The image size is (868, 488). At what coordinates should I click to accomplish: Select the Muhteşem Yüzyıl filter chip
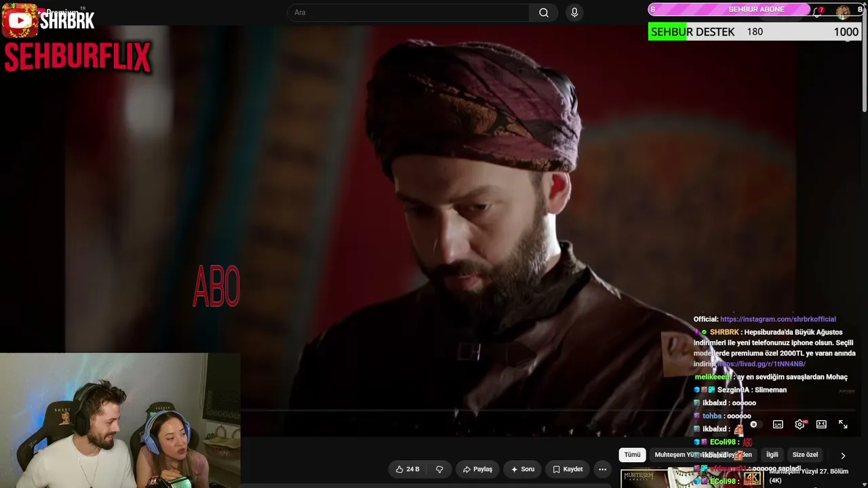(x=703, y=455)
